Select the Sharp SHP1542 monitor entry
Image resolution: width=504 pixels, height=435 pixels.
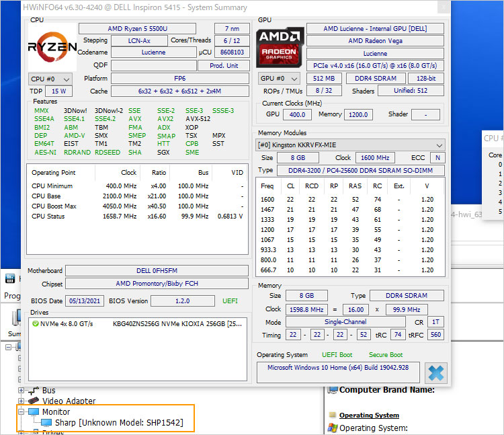click(x=118, y=423)
